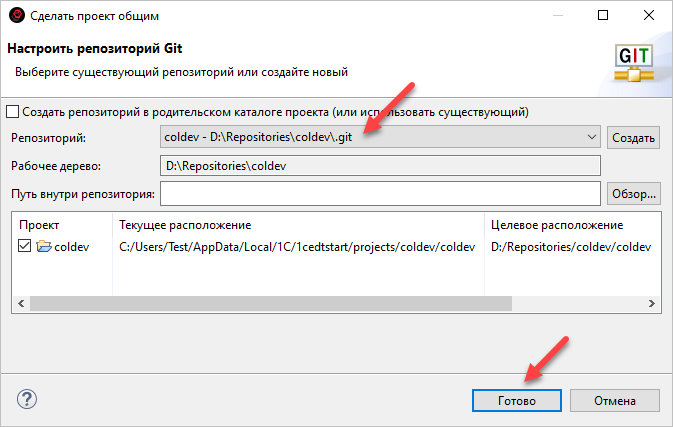Click the help question mark icon
This screenshot has width=673, height=427.
point(28,399)
